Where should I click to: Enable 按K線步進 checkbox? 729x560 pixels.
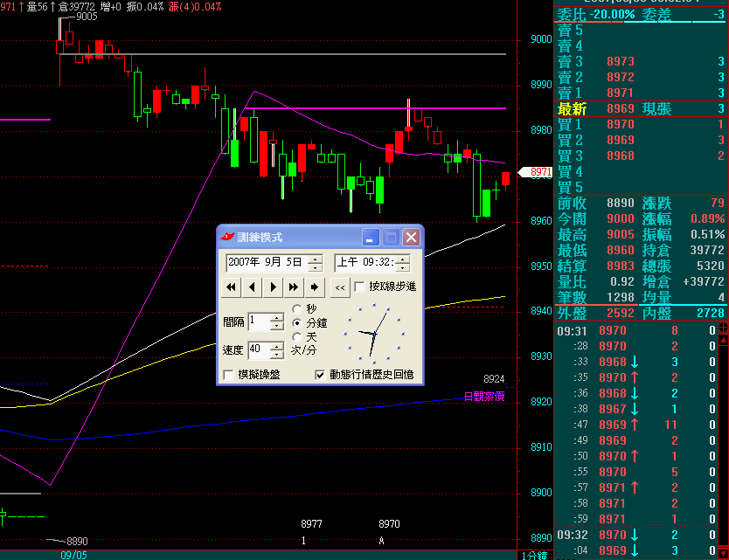tap(359, 287)
